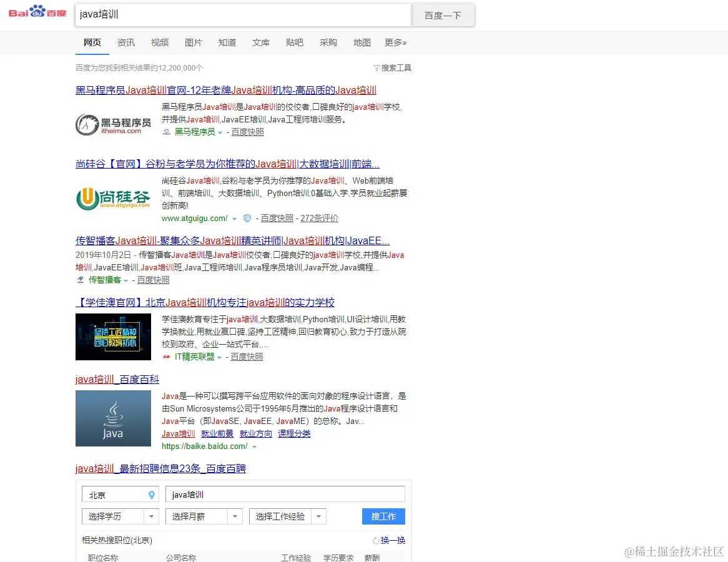The image size is (728, 562).
Task: Switch to the 资讯 tab
Action: click(126, 42)
